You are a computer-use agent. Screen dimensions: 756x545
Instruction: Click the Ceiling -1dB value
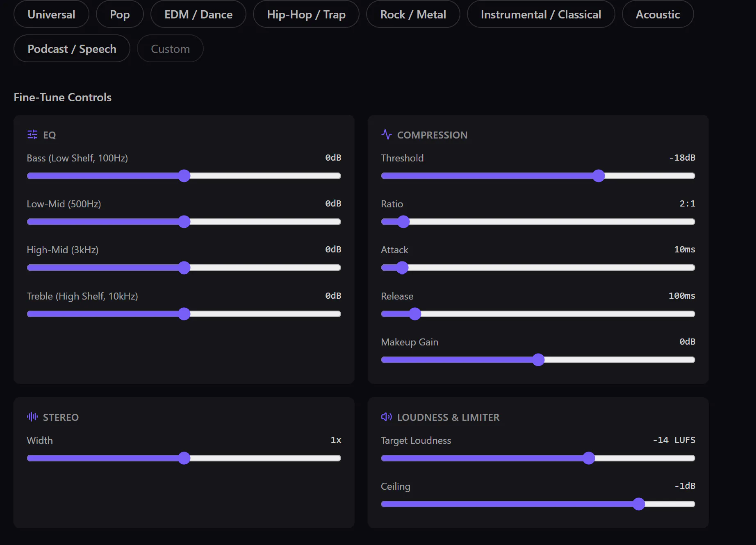click(685, 486)
